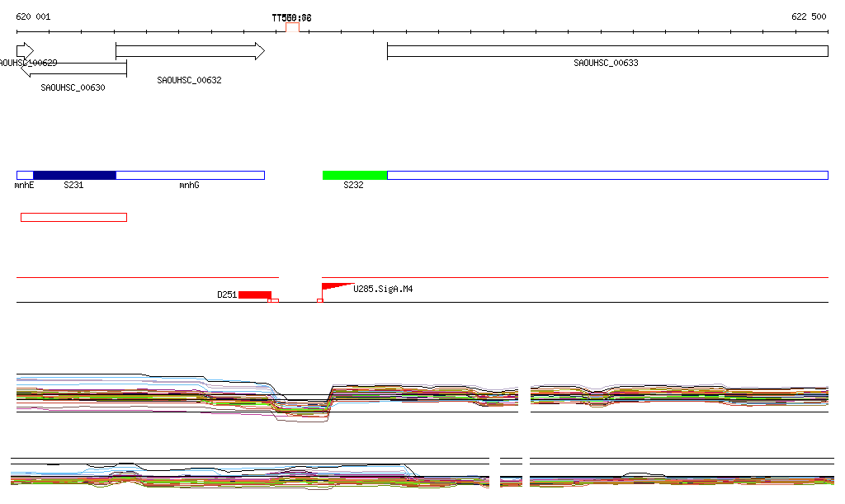Click the white segment right of green S232
The height and width of the screenshot is (504, 845).
[607, 175]
